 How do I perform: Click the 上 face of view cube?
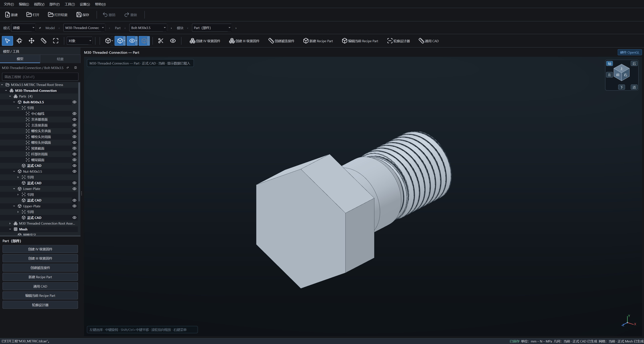tap(622, 69)
